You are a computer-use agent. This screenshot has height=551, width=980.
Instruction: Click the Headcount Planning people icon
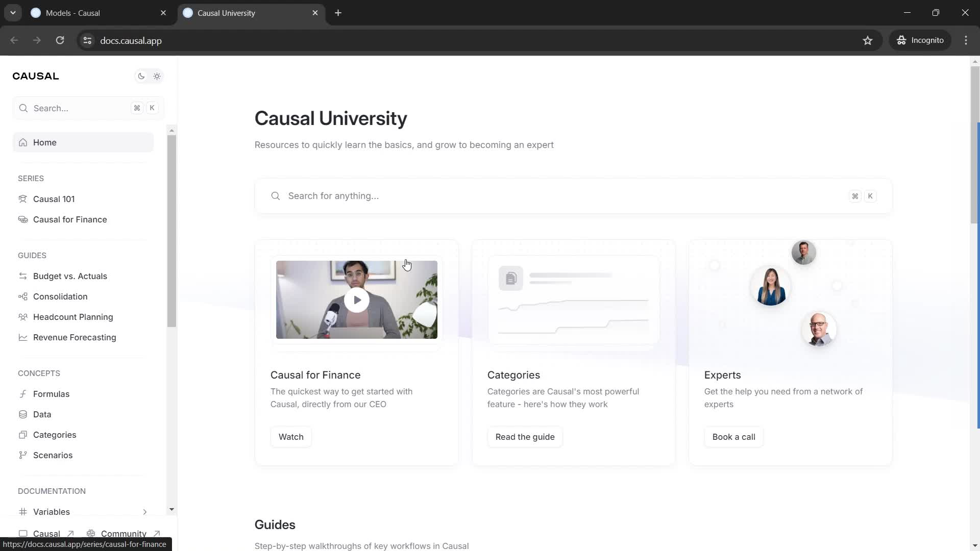(x=23, y=317)
